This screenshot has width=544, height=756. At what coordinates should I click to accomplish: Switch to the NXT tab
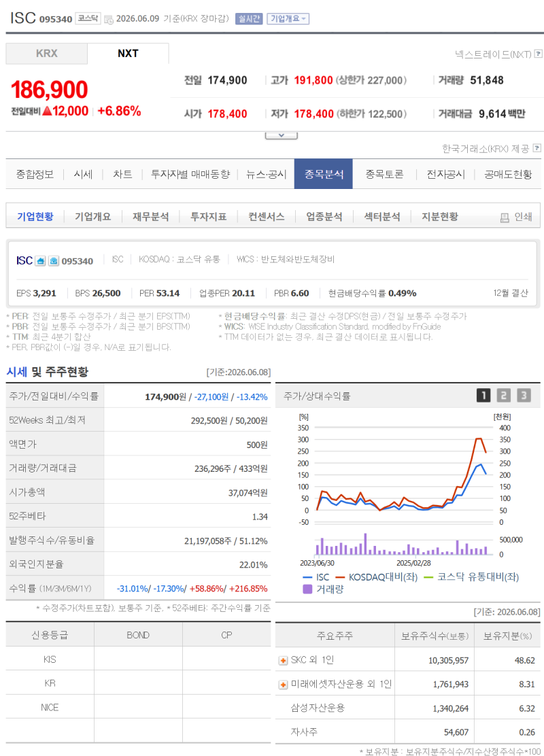coord(128,54)
